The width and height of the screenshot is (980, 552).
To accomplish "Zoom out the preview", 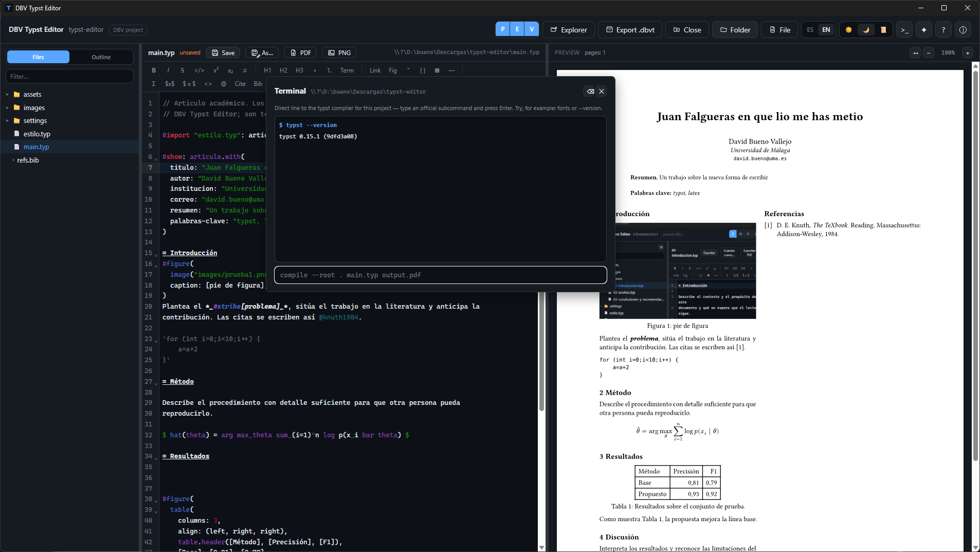I will 929,52.
